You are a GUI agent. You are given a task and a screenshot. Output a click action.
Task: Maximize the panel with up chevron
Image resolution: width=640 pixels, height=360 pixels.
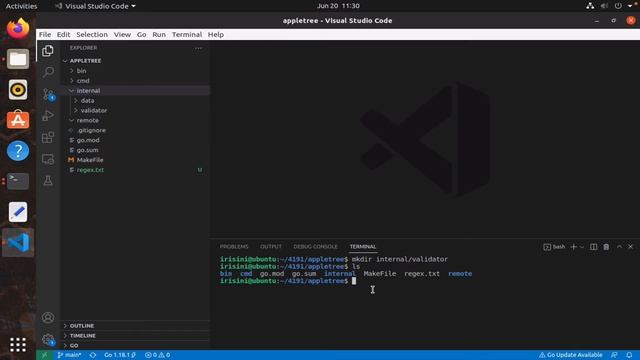point(619,247)
